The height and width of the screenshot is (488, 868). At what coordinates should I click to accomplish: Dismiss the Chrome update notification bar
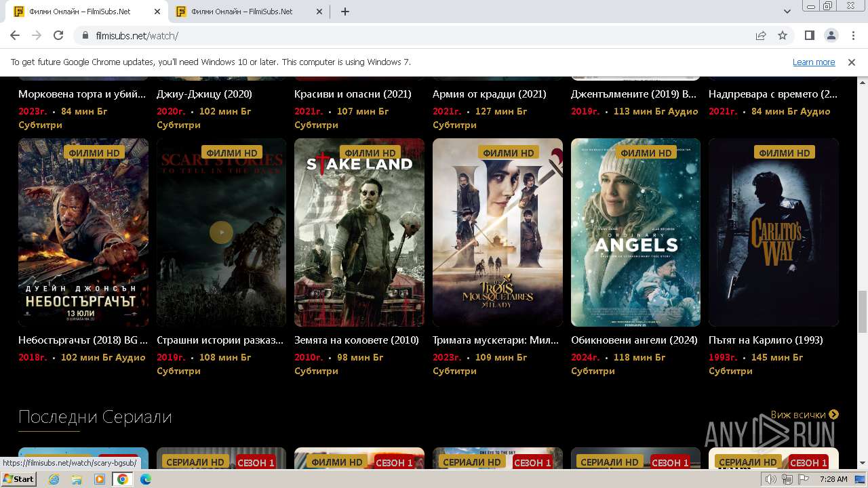852,62
